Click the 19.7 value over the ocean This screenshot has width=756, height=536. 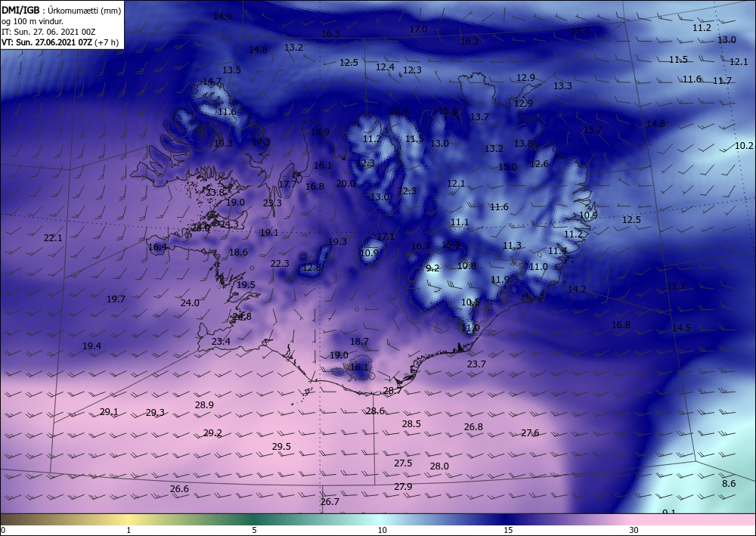pyautogui.click(x=116, y=299)
